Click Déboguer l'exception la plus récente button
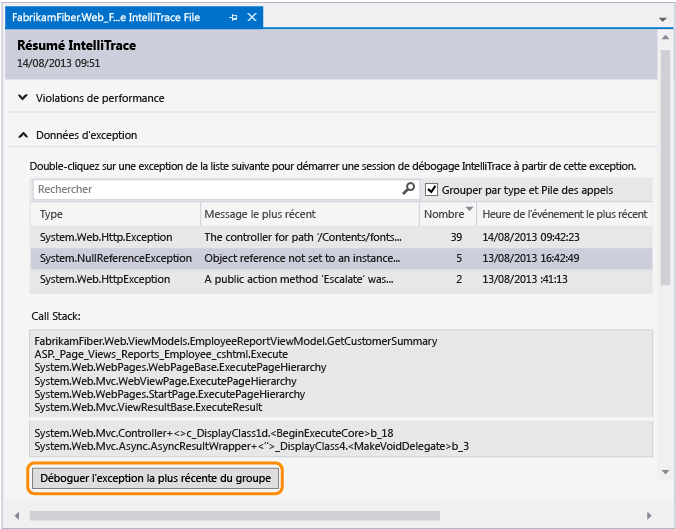This screenshot has height=529, width=676. (155, 478)
